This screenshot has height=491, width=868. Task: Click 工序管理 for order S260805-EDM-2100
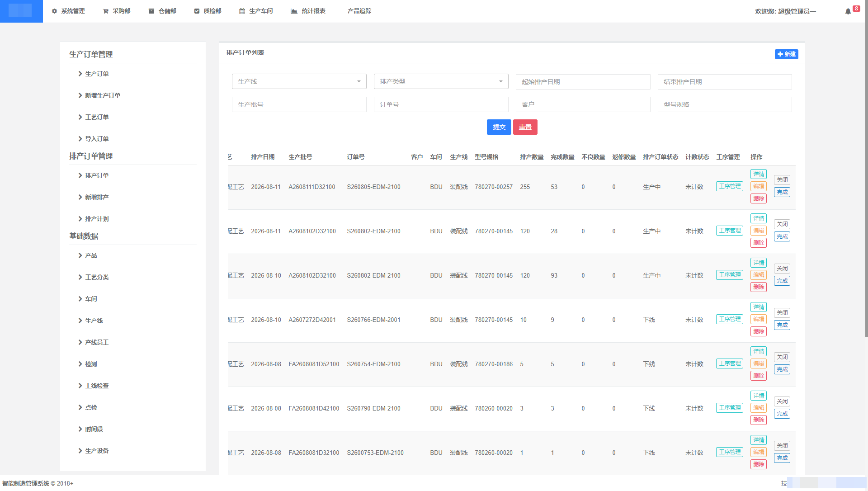click(x=730, y=186)
